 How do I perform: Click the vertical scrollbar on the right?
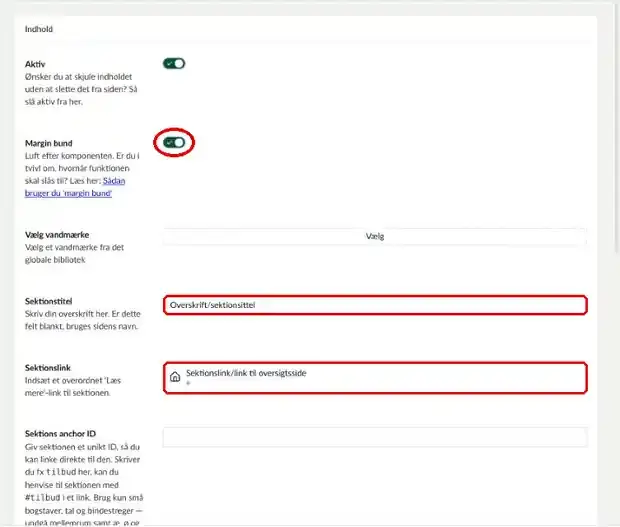coord(616,130)
